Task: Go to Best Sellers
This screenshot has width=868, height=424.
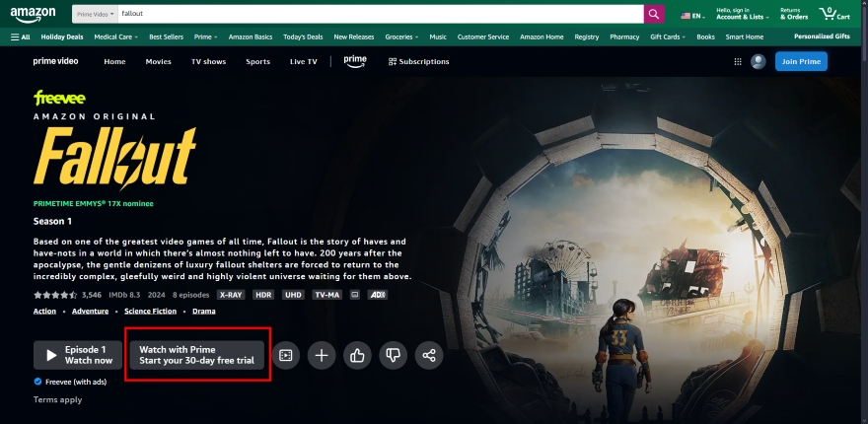Action: (x=166, y=37)
